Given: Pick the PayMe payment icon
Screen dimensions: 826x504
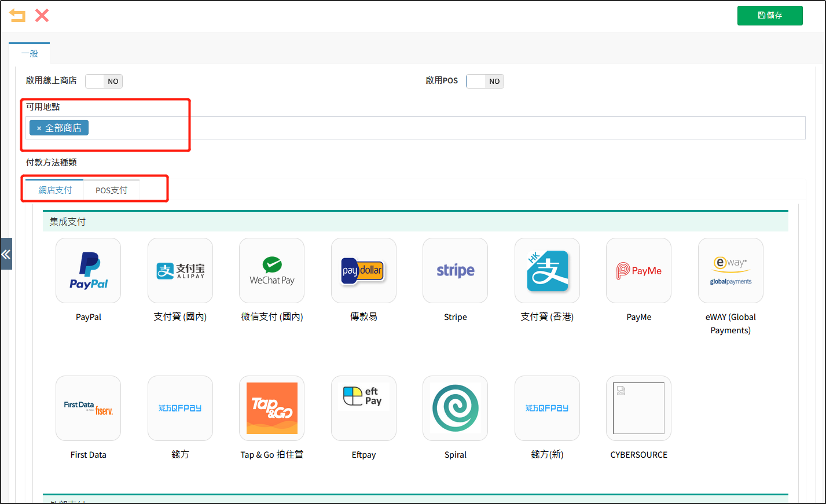Looking at the screenshot, I should click(638, 270).
